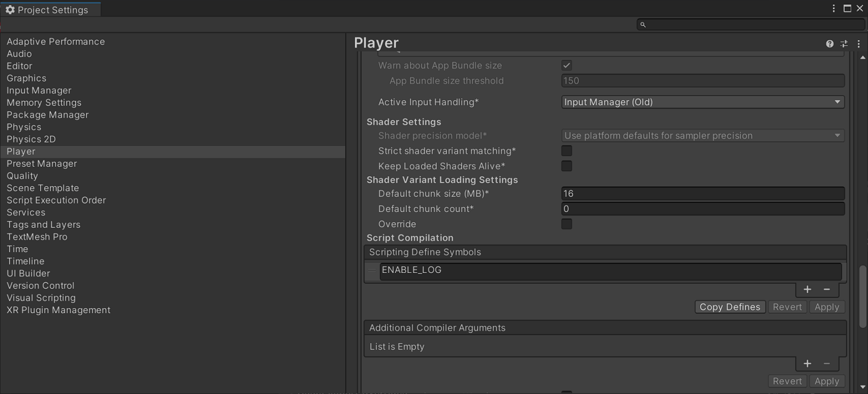Click the gear icon on Project Settings tab
Screen dimensions: 868x394
pyautogui.click(x=9, y=9)
